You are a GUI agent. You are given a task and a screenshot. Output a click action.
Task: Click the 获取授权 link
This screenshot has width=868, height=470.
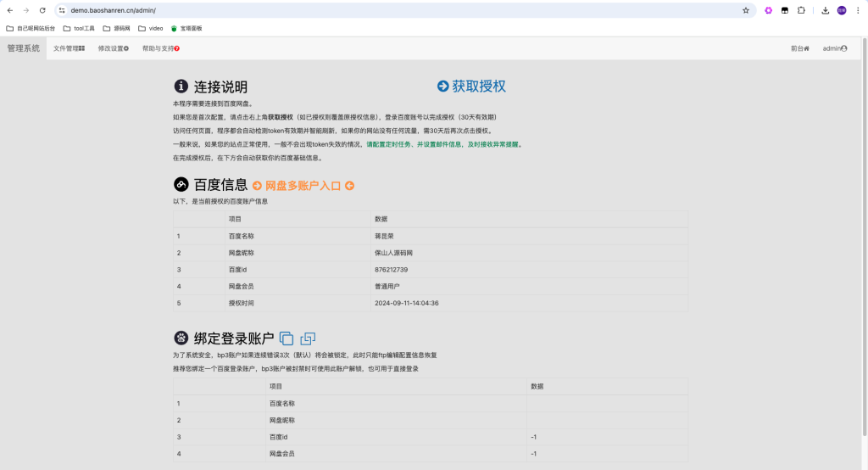(x=479, y=86)
